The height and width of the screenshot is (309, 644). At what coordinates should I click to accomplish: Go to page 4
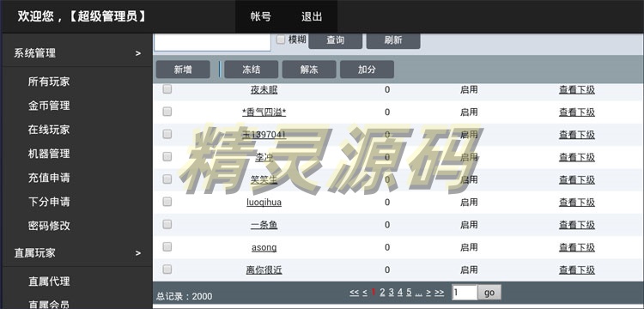coord(400,292)
